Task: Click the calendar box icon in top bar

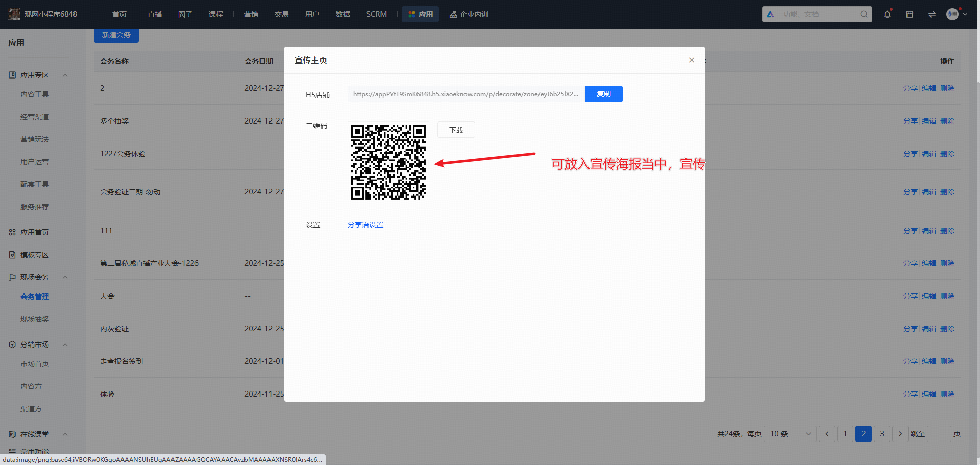Action: pyautogui.click(x=910, y=14)
